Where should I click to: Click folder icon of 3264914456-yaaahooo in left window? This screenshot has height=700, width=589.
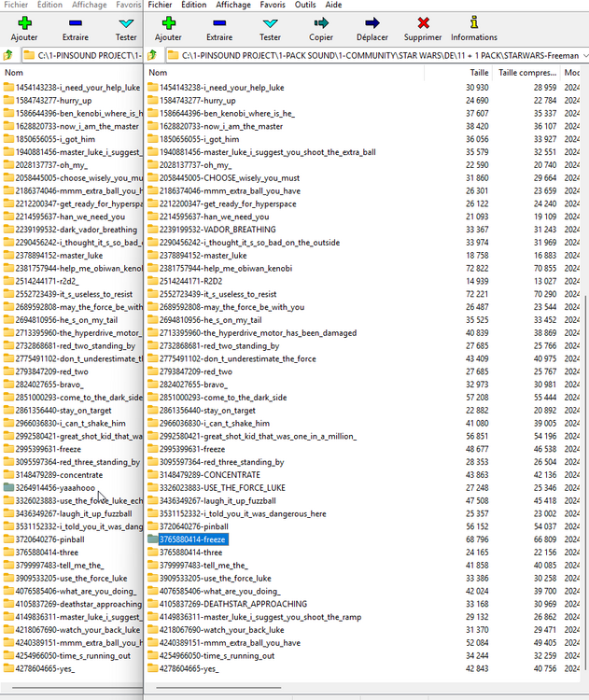click(x=8, y=487)
